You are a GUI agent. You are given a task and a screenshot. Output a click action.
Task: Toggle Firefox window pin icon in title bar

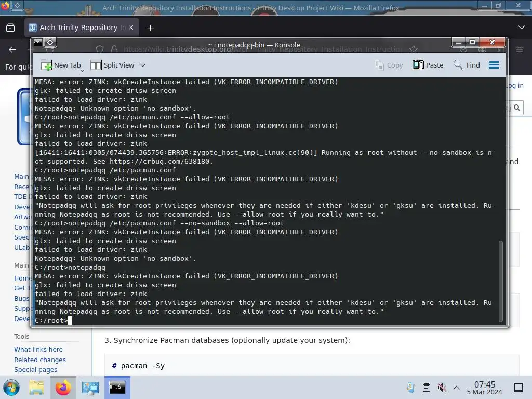[18, 5]
